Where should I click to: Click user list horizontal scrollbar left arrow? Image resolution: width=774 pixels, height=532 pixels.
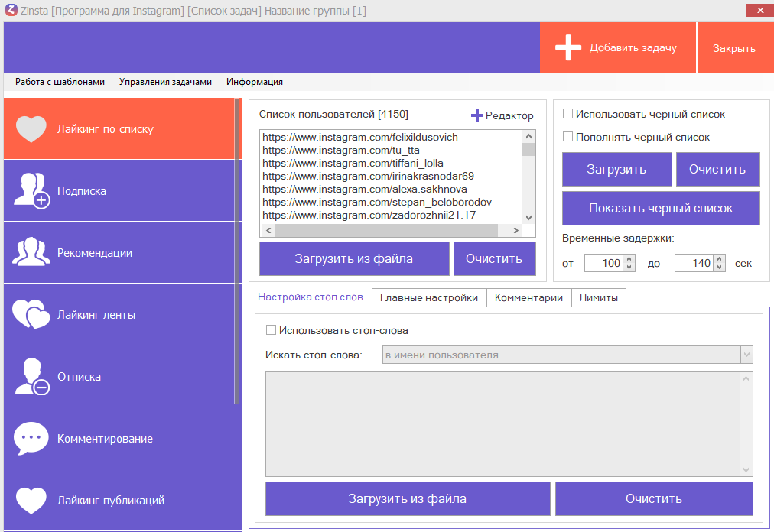(x=268, y=230)
